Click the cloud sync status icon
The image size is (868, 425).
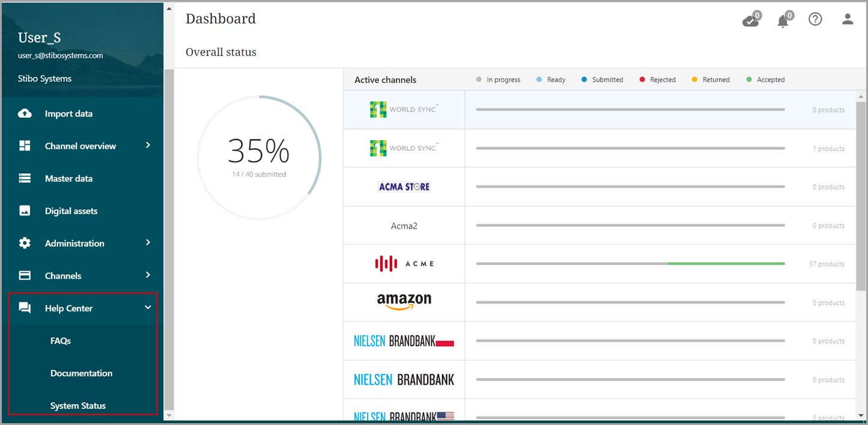click(x=750, y=21)
